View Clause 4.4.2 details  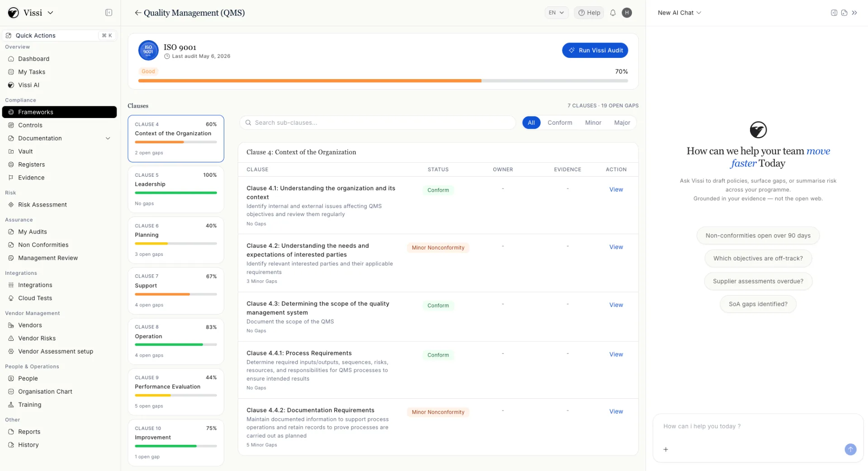[x=616, y=411]
